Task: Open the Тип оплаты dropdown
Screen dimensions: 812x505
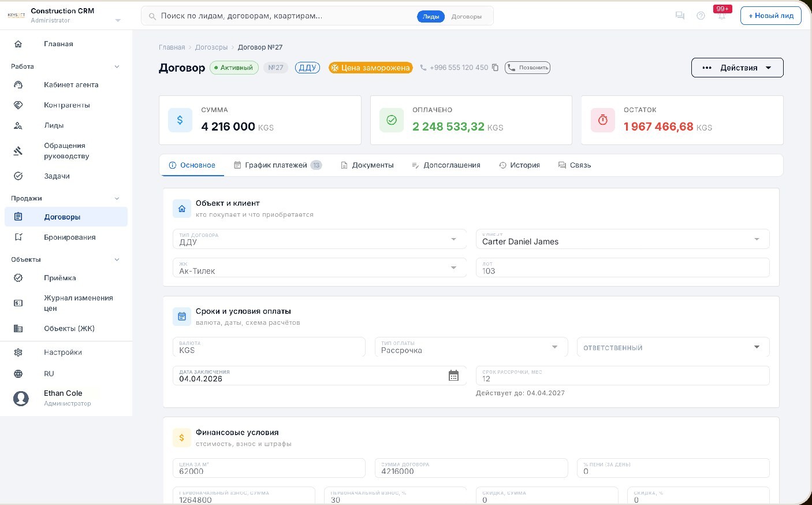Action: point(471,347)
